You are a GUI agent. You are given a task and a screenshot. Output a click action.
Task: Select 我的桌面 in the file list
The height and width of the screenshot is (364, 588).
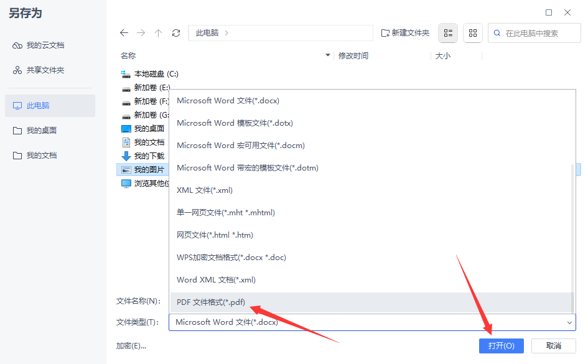click(149, 129)
